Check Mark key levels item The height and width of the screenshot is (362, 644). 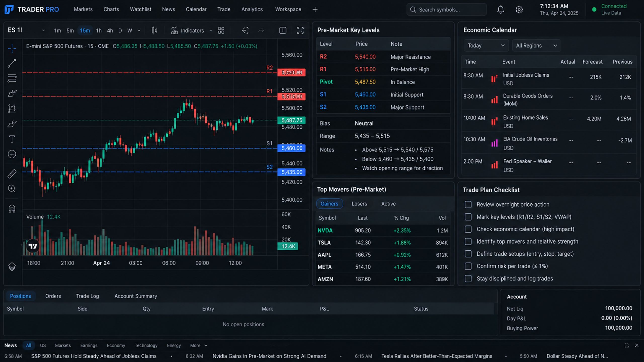pyautogui.click(x=468, y=217)
